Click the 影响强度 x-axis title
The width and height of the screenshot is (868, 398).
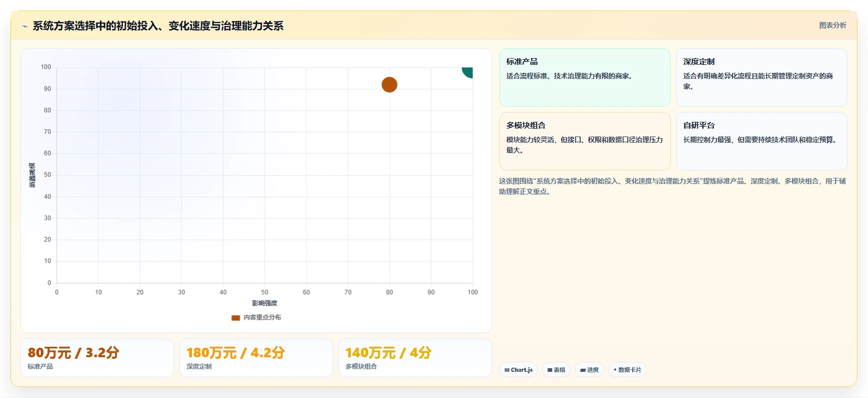(265, 303)
